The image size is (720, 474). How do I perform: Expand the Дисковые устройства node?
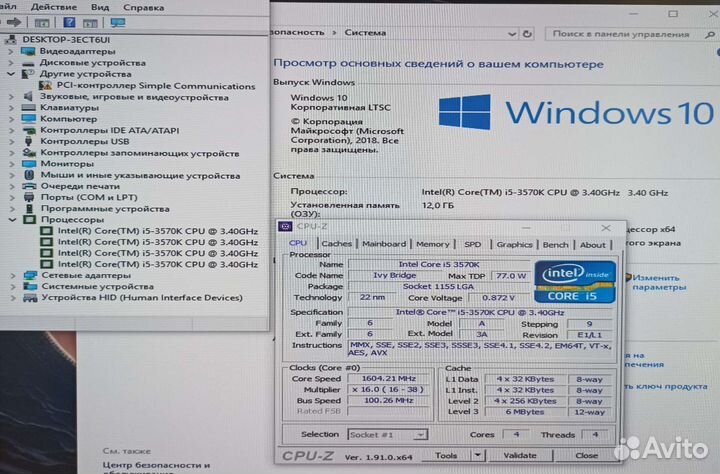click(11, 63)
